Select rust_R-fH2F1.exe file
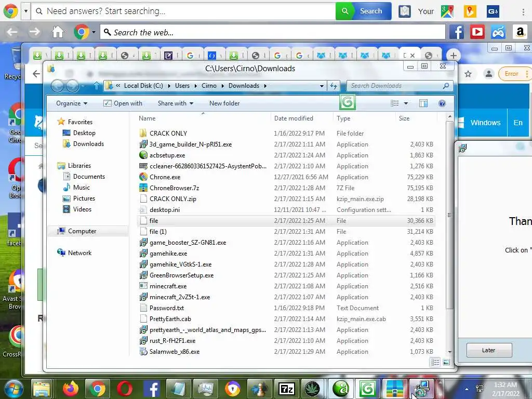532x399 pixels. tap(172, 341)
